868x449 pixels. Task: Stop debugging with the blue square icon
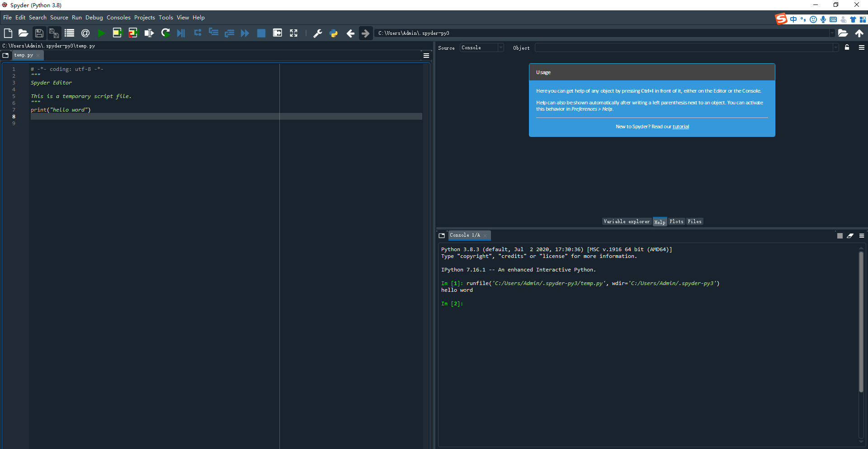[261, 33]
